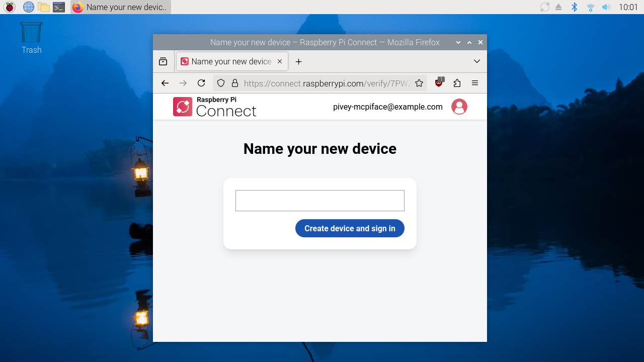Select the Firefox taskbar window entry
The image size is (644, 362).
pyautogui.click(x=121, y=7)
